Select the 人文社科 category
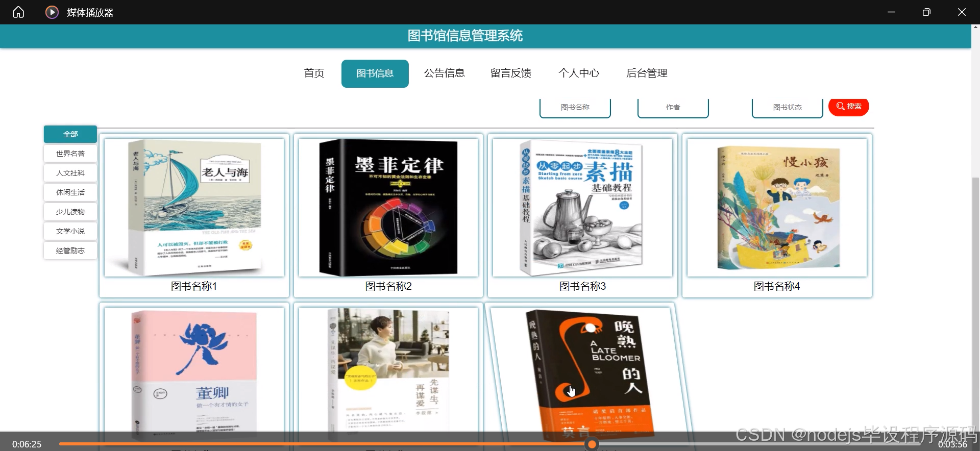This screenshot has width=980, height=451. [70, 173]
